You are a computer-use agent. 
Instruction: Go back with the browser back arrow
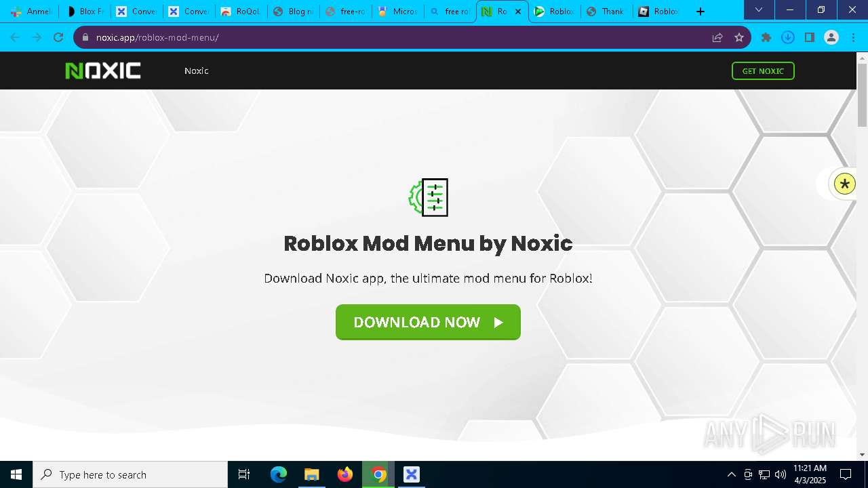[x=16, y=37]
